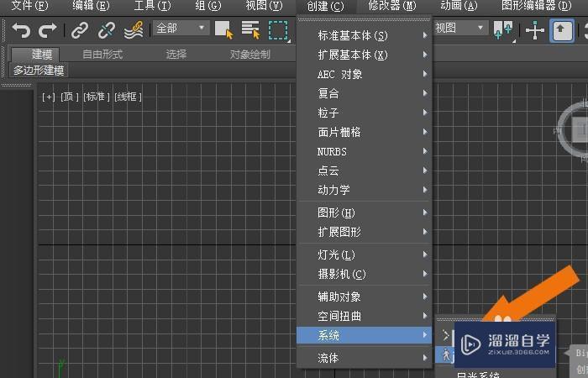The image size is (588, 378).
Task: Expand the 点云 submenu
Action: coord(365,171)
